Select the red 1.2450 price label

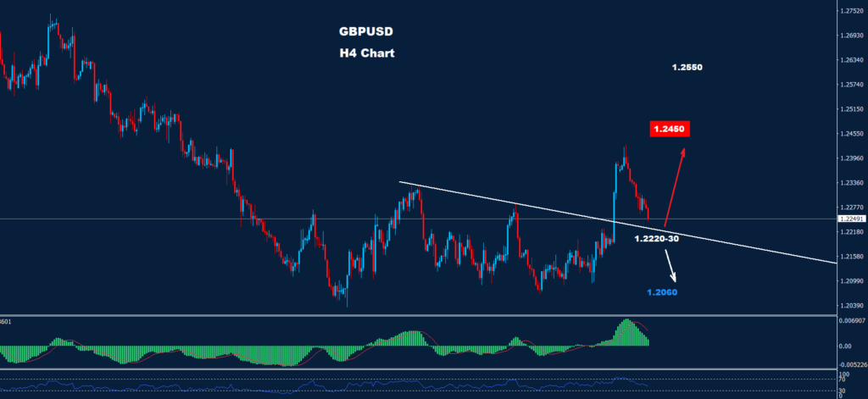[670, 130]
